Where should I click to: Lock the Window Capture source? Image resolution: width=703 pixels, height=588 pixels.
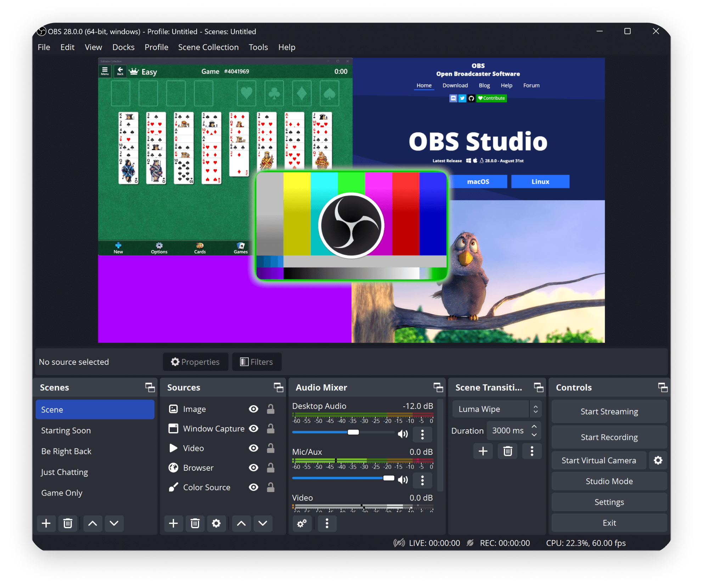click(271, 429)
